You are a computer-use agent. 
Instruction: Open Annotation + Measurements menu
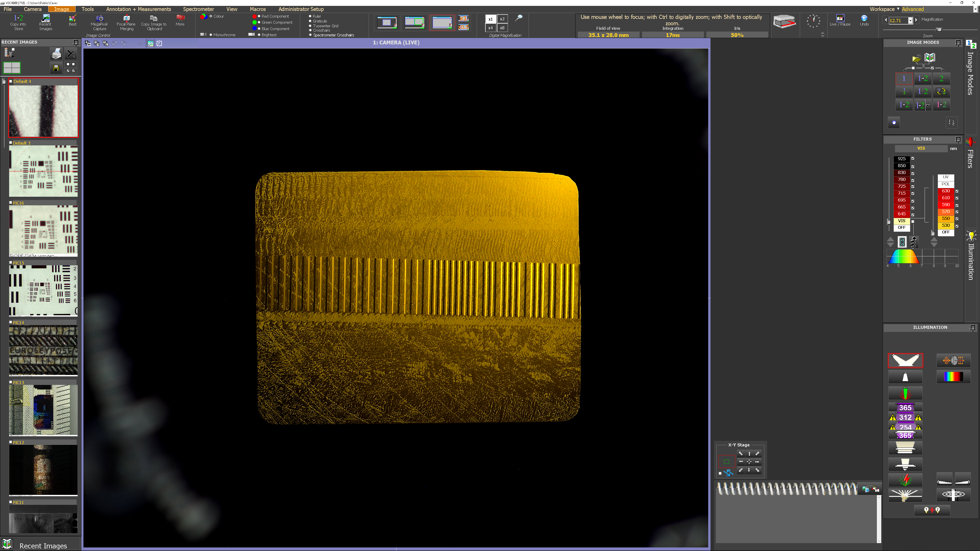(139, 9)
